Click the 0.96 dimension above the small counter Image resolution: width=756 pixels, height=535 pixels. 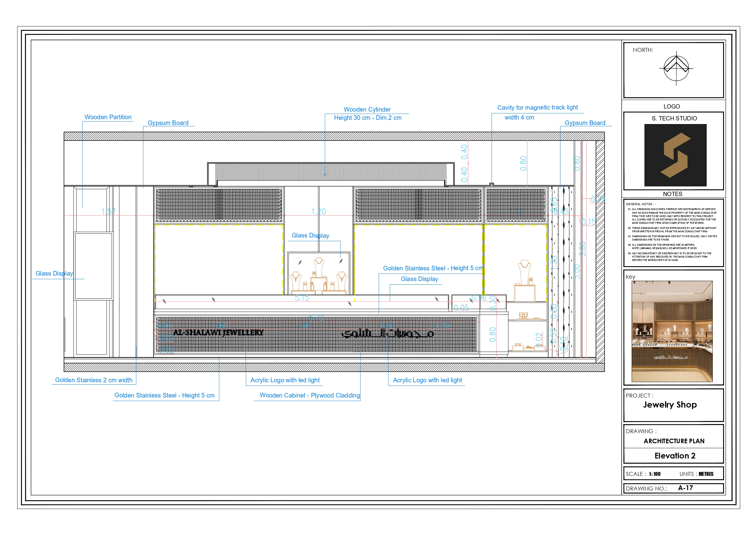[479, 298]
